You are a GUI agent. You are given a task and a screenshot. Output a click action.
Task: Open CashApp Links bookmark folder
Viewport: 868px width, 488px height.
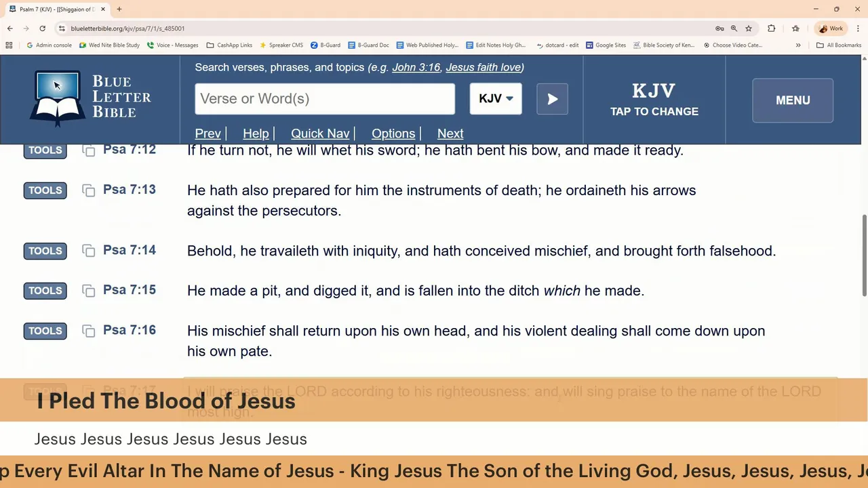(x=229, y=45)
